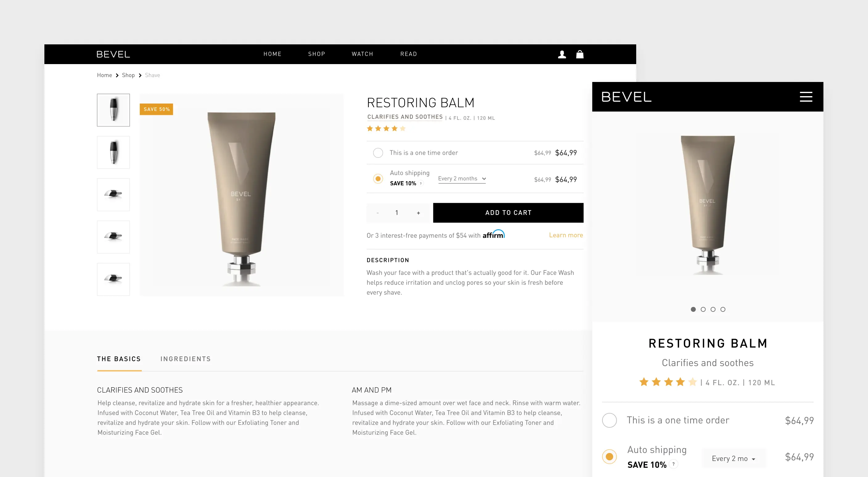This screenshot has width=868, height=477.
Task: Click the SAVE 10% help question mark on desktop
Action: click(421, 184)
